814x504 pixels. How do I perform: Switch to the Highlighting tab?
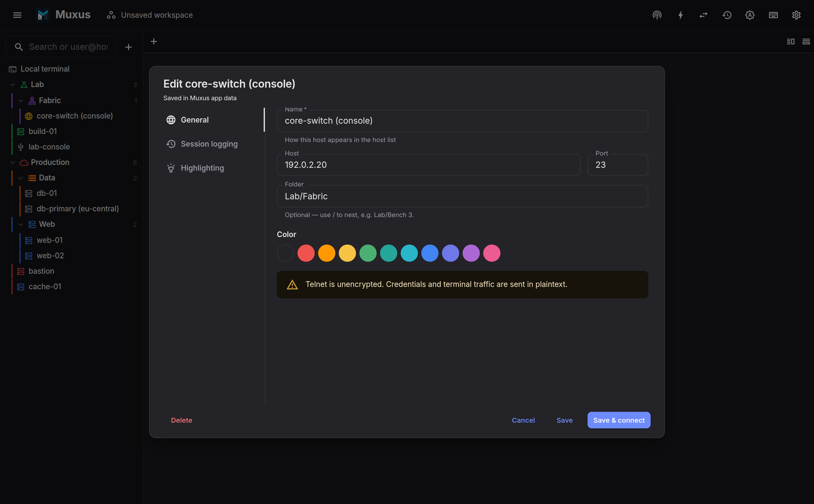click(214, 168)
